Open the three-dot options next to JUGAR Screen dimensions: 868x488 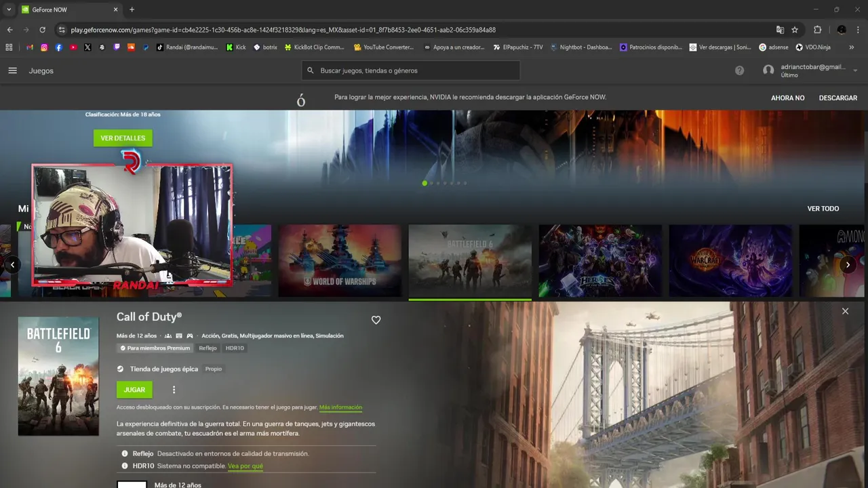pos(174,390)
